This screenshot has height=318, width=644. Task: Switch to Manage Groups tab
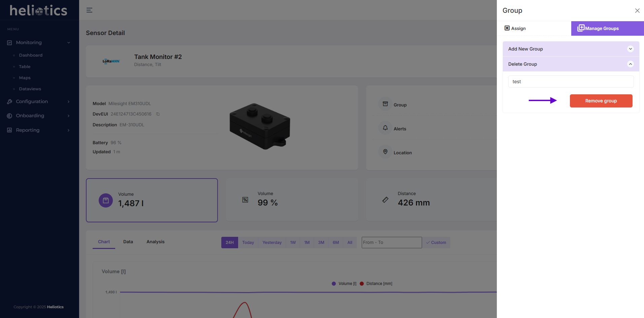tap(607, 28)
